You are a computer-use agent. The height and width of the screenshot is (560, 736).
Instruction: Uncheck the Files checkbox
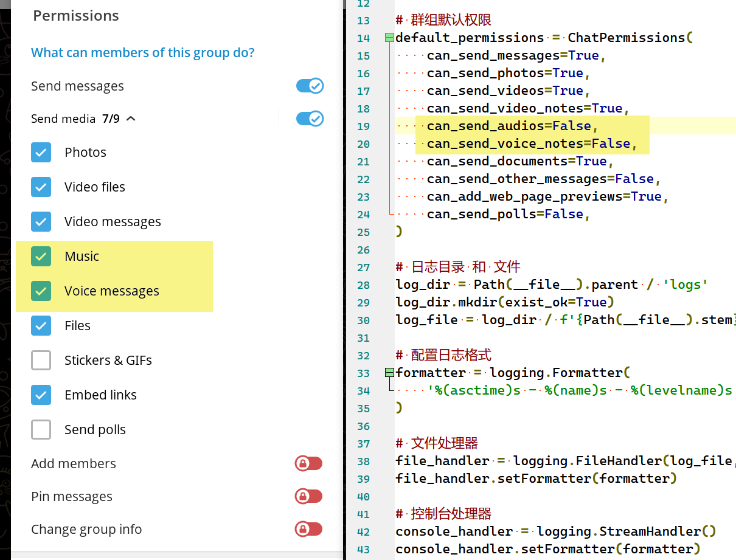coord(41,326)
